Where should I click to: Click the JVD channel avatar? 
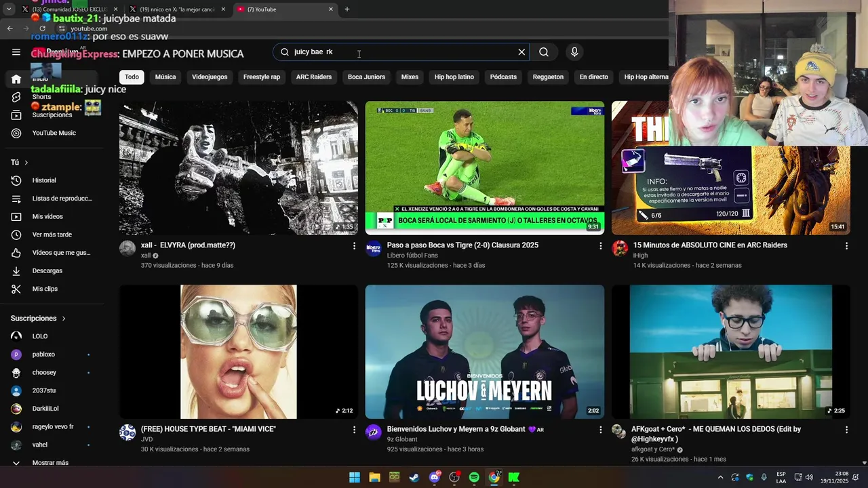127,432
